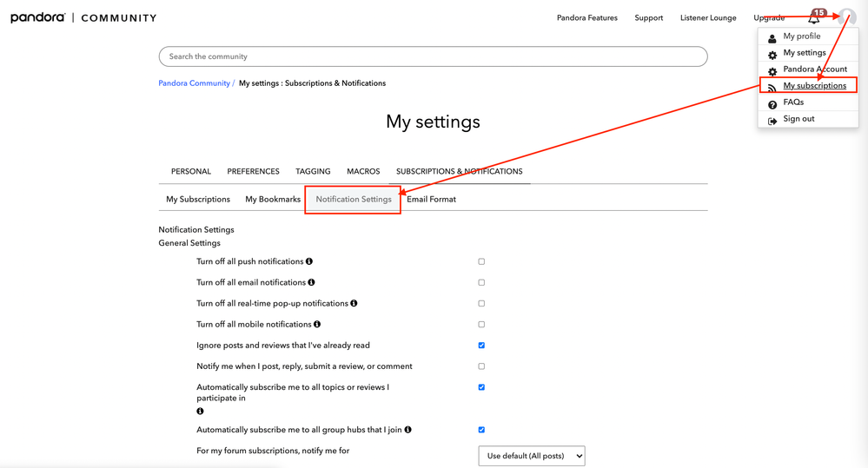Switch to the Preferences tab
868x468 pixels.
[x=253, y=172]
